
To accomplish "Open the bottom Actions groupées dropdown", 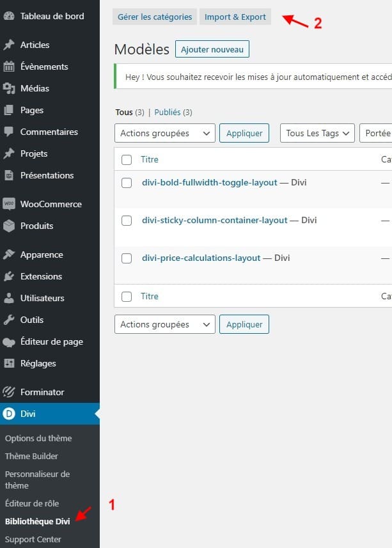I will tap(164, 324).
